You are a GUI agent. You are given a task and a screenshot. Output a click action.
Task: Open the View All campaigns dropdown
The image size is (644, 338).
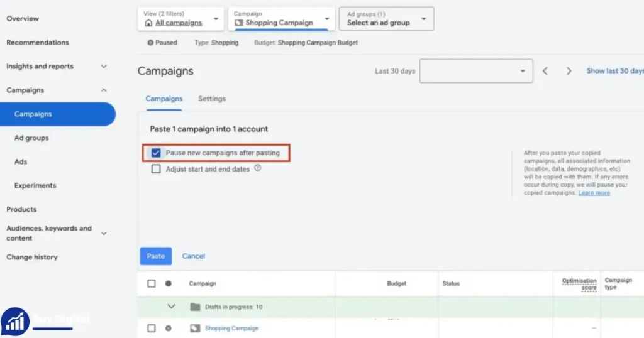coord(180,19)
